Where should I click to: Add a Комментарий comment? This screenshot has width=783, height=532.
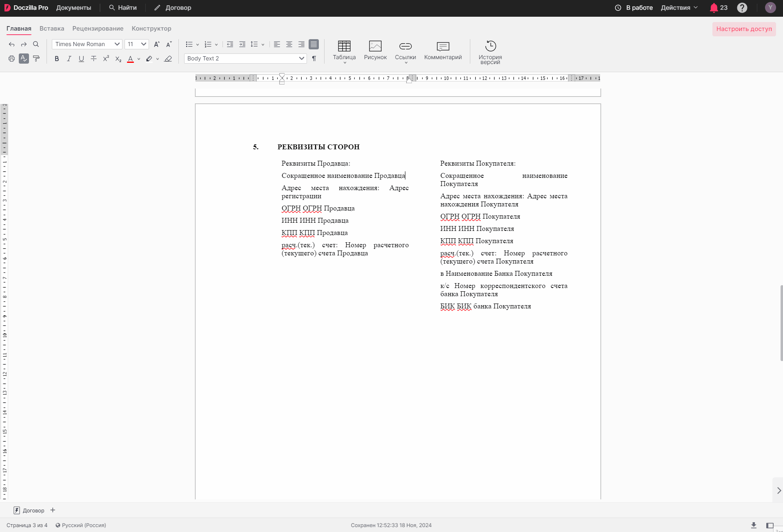[443, 51]
